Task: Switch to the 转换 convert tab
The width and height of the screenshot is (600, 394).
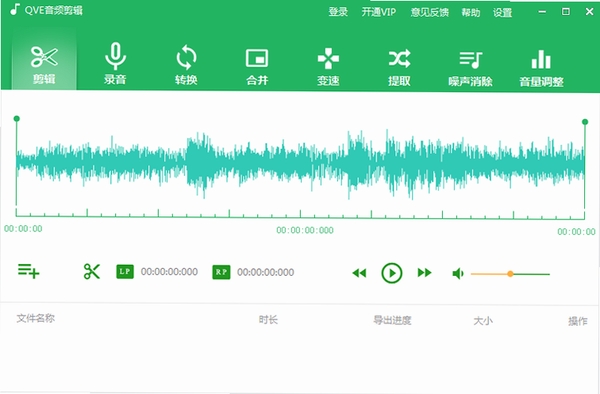Action: pos(186,64)
